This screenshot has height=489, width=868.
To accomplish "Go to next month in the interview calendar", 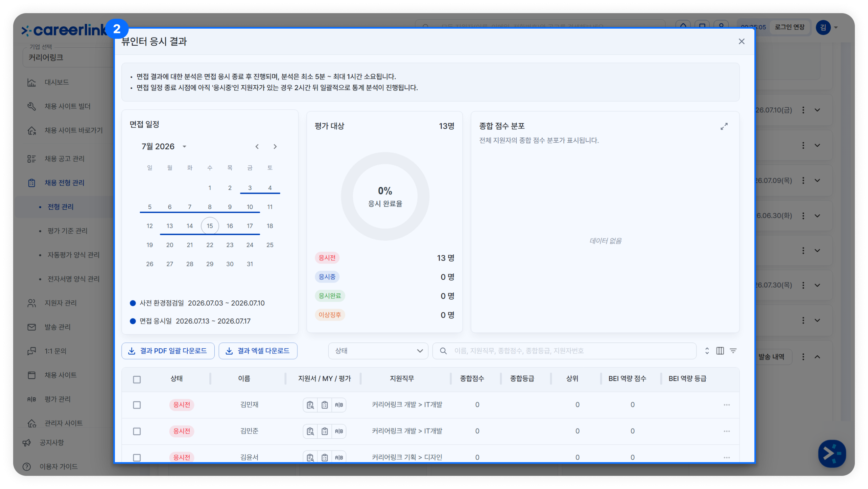I will pyautogui.click(x=275, y=147).
